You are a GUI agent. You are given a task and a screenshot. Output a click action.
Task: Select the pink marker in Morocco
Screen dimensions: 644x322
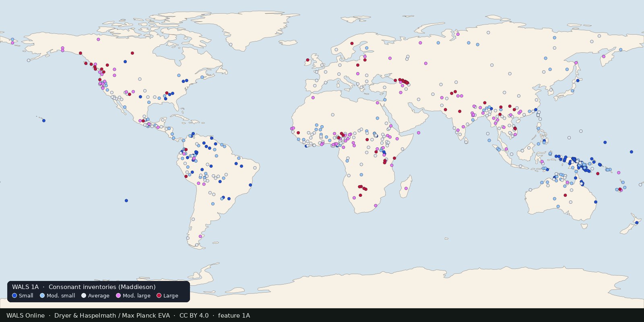point(313,98)
